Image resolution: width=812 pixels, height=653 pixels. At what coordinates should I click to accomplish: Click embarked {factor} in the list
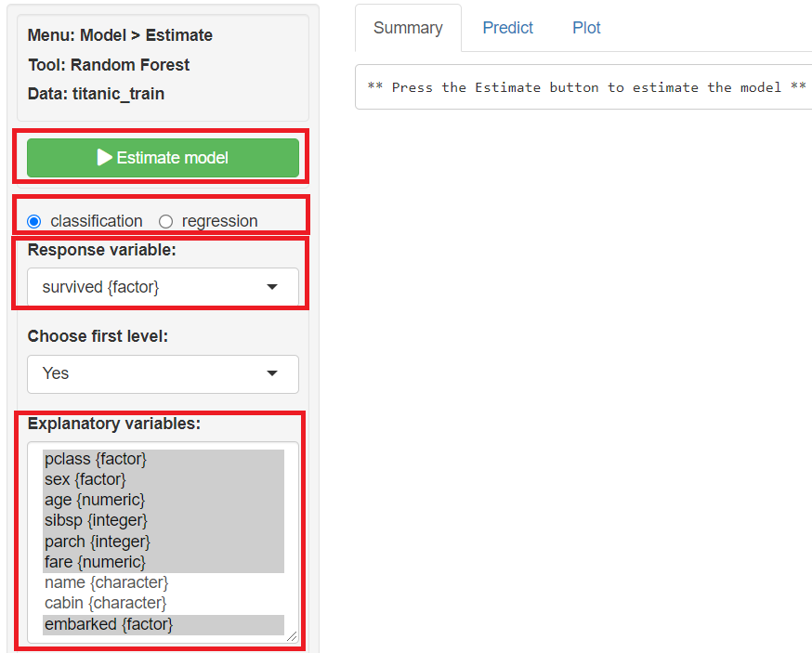point(109,624)
